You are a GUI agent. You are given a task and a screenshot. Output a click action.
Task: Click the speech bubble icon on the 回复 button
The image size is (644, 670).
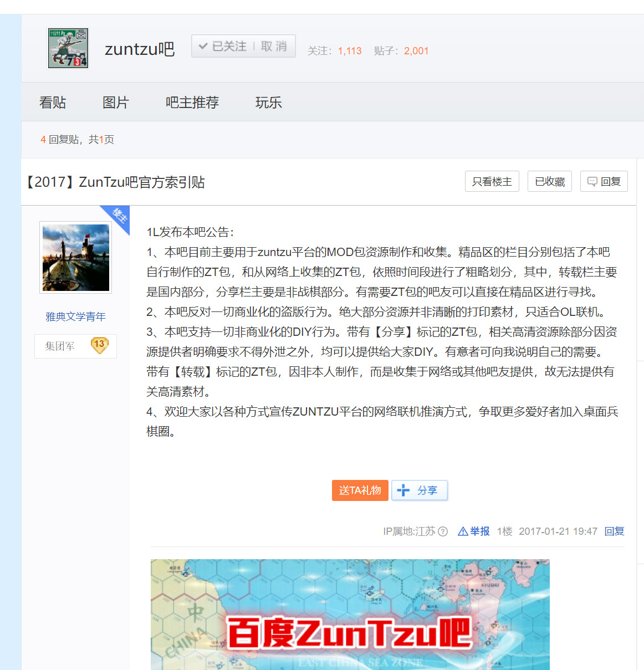tap(592, 181)
